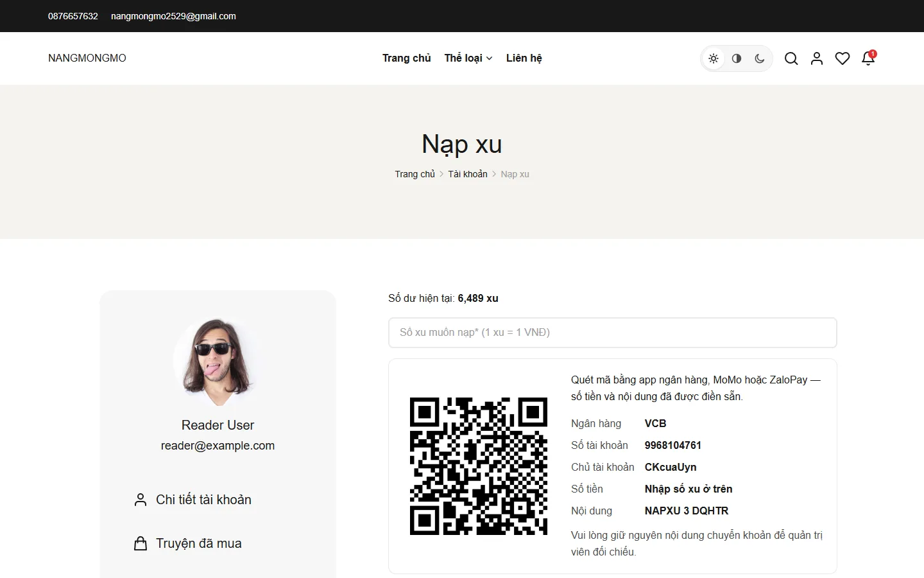Viewport: 924px width, 578px height.
Task: Click the Nạp xu breadcrumb text
Action: pyautogui.click(x=515, y=174)
